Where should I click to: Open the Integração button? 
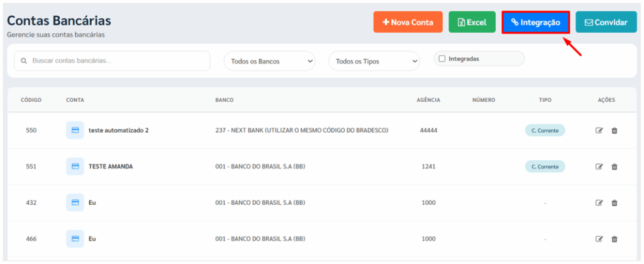coord(536,23)
